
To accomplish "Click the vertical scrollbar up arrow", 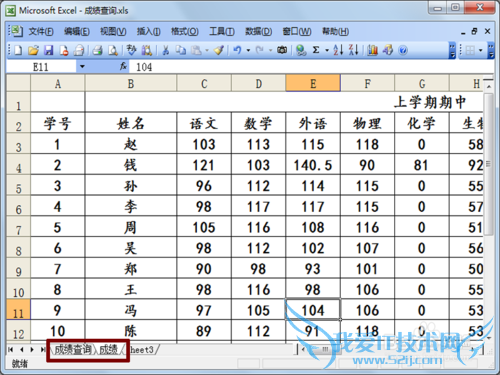I will click(x=489, y=86).
